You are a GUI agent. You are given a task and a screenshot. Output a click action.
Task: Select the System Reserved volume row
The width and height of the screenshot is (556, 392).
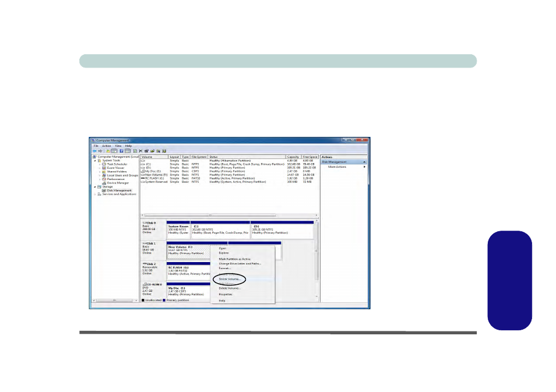[230, 182]
